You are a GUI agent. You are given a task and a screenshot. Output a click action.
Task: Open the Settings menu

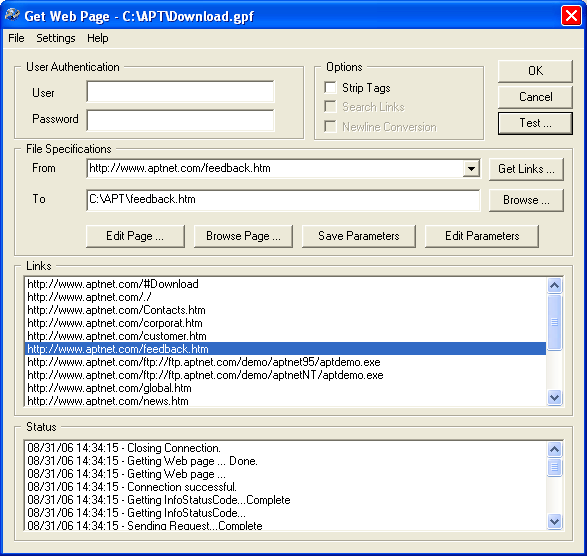tap(56, 38)
